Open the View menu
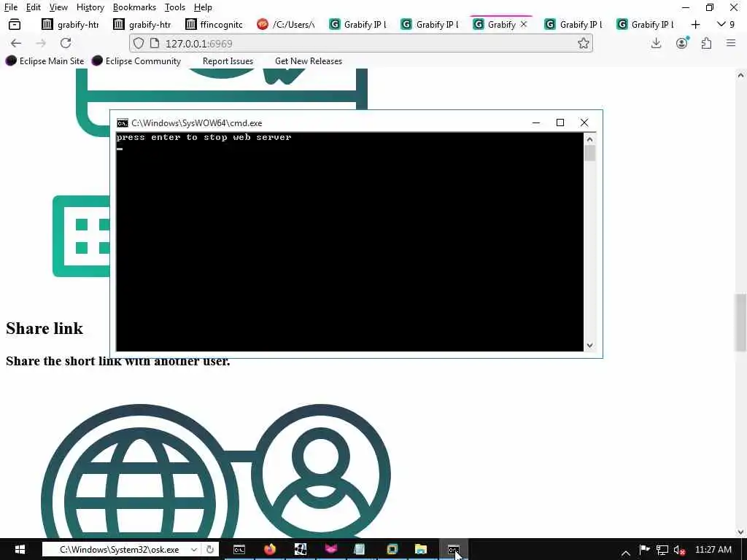The image size is (747, 560). point(58,7)
